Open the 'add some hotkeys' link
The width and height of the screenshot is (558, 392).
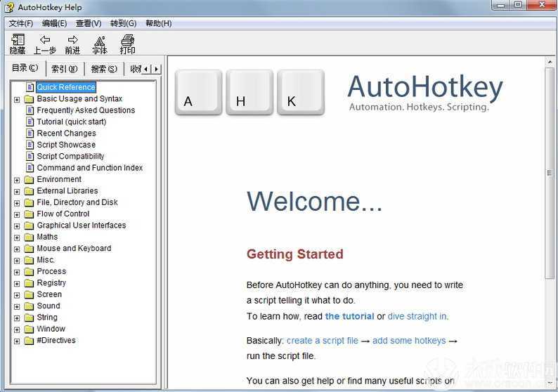tap(409, 341)
